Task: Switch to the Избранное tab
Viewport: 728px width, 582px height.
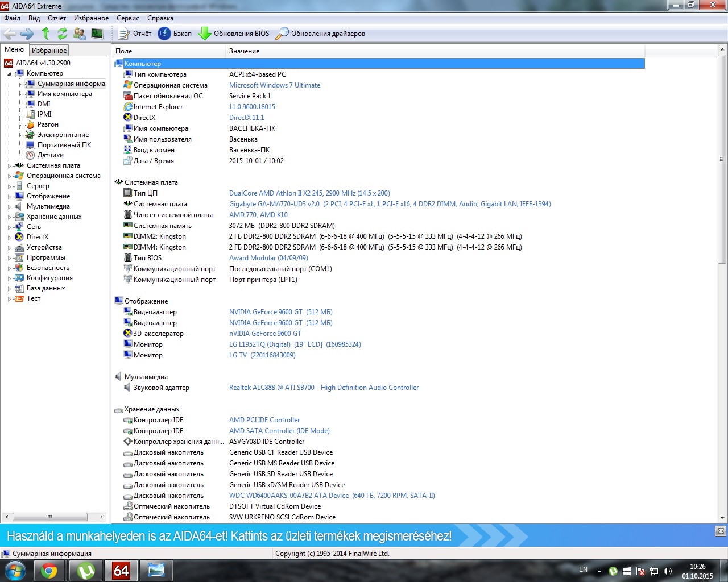Action: click(x=49, y=51)
